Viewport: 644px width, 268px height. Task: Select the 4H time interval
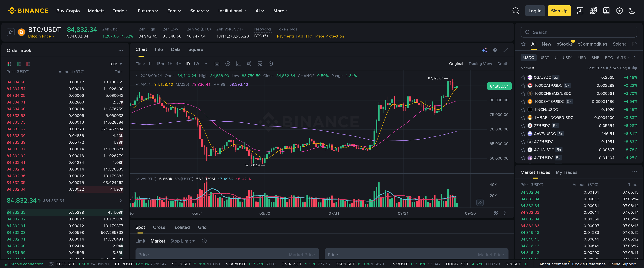coord(178,64)
